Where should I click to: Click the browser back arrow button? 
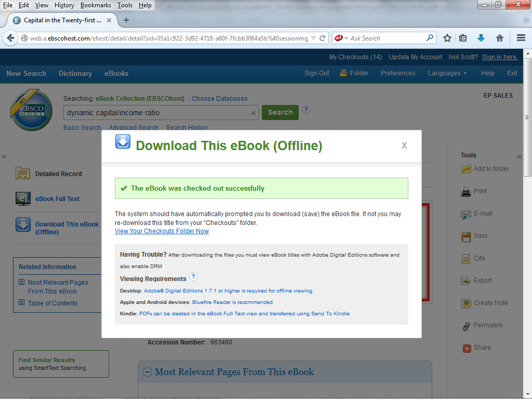pos(10,38)
